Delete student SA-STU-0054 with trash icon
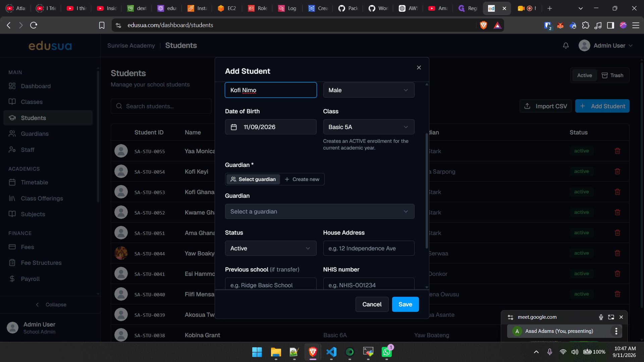The image size is (644, 362). [618, 172]
